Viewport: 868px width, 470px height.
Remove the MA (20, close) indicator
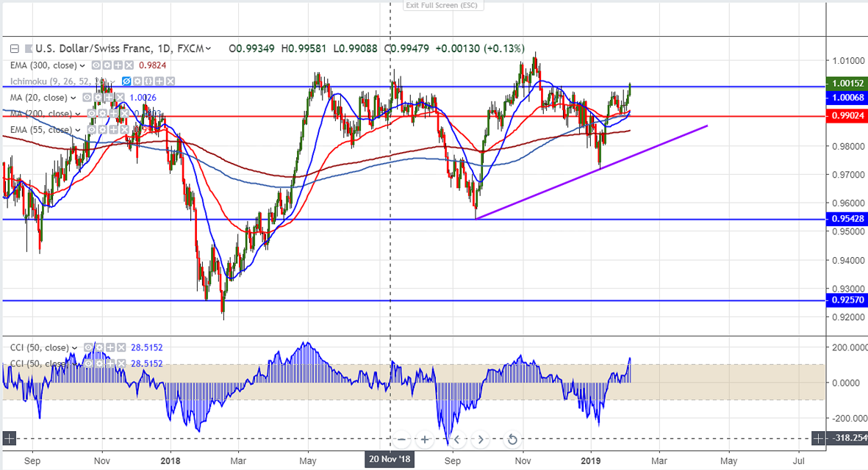pyautogui.click(x=120, y=98)
